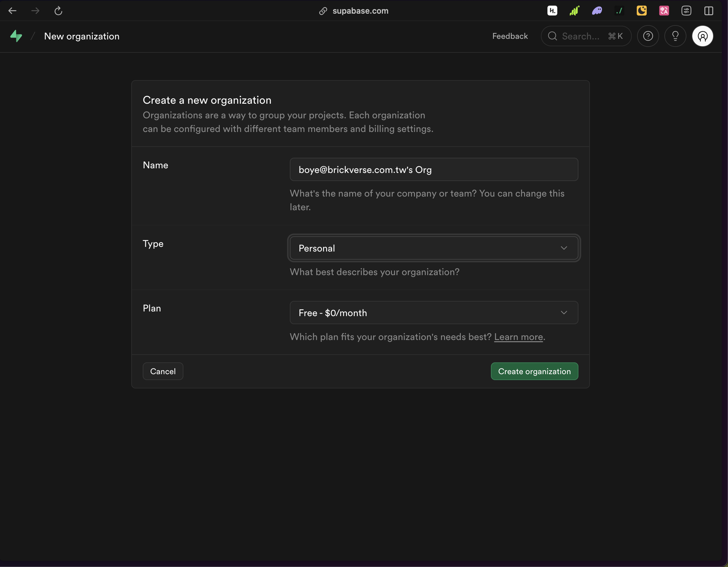Follow the Learn more link
728x567 pixels.
(518, 337)
